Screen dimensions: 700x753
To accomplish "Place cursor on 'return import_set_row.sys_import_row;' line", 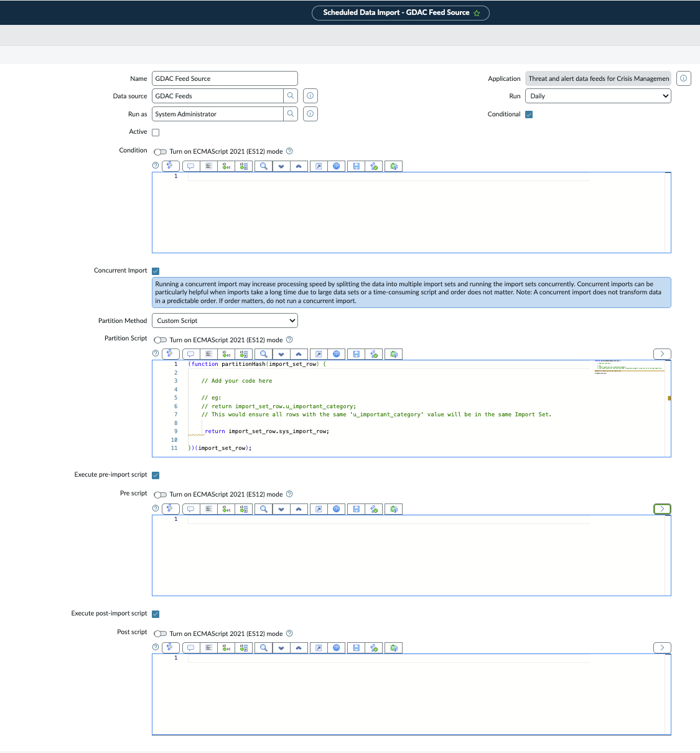I will click(x=267, y=431).
